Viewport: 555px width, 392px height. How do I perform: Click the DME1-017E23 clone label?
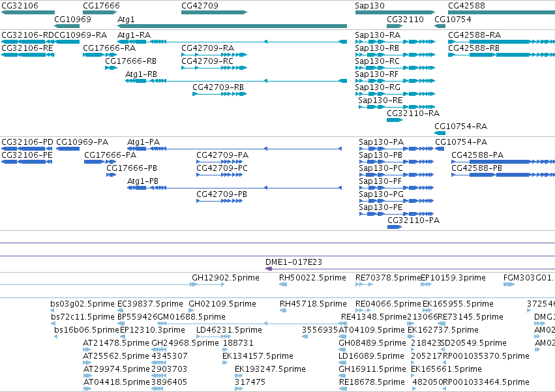coord(293,262)
